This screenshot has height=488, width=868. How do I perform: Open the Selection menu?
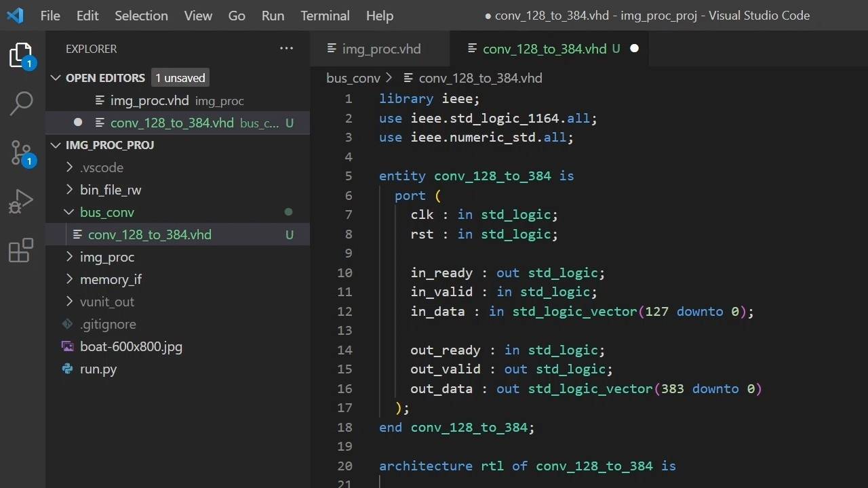pyautogui.click(x=141, y=16)
